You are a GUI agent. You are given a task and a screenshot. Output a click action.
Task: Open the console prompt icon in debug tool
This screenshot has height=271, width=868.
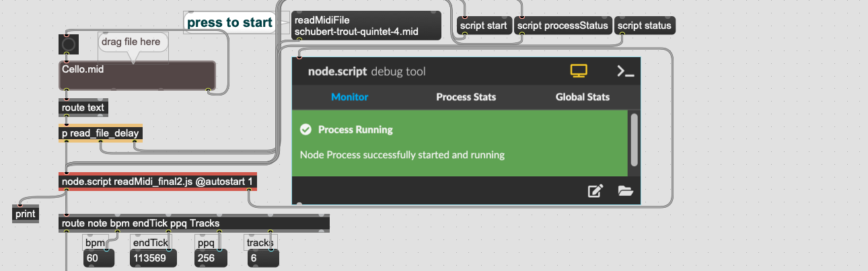point(625,71)
